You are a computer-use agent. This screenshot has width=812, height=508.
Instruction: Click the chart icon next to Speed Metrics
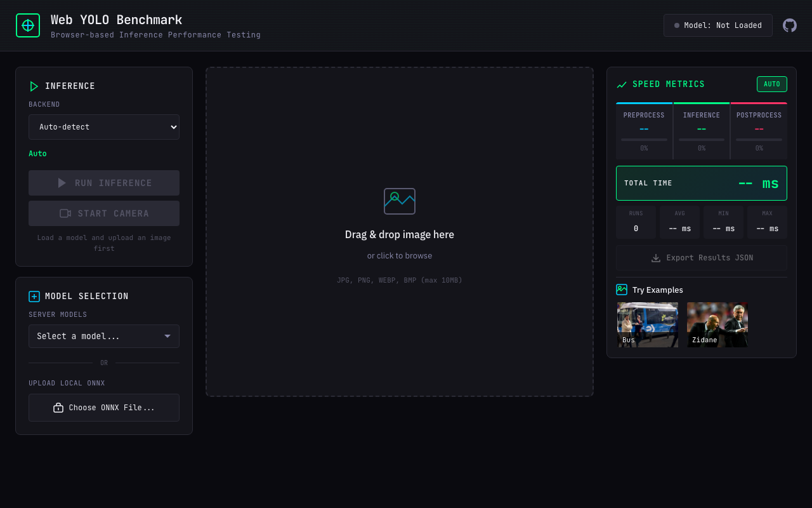622,84
